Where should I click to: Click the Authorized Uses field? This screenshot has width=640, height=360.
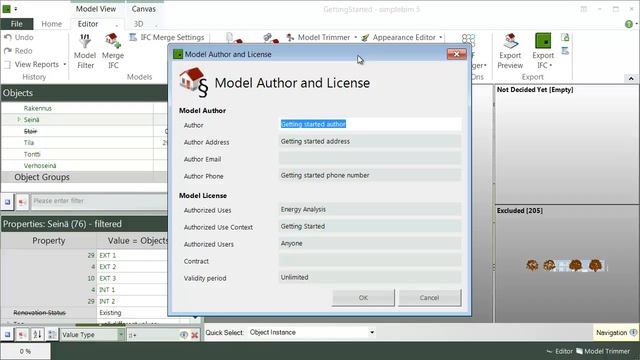click(x=370, y=209)
